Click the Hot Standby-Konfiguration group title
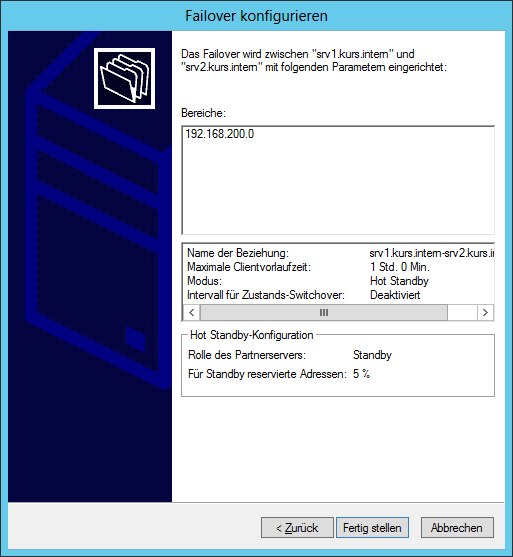The width and height of the screenshot is (513, 557). point(252,335)
